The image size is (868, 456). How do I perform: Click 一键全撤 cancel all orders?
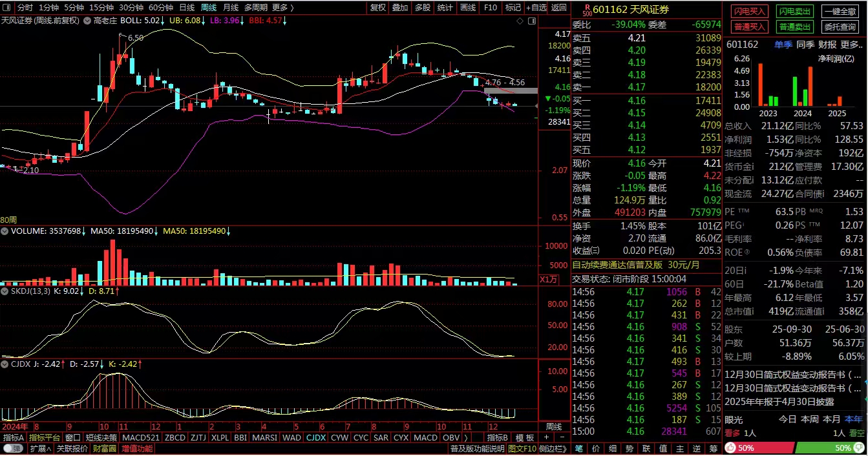coord(840,12)
